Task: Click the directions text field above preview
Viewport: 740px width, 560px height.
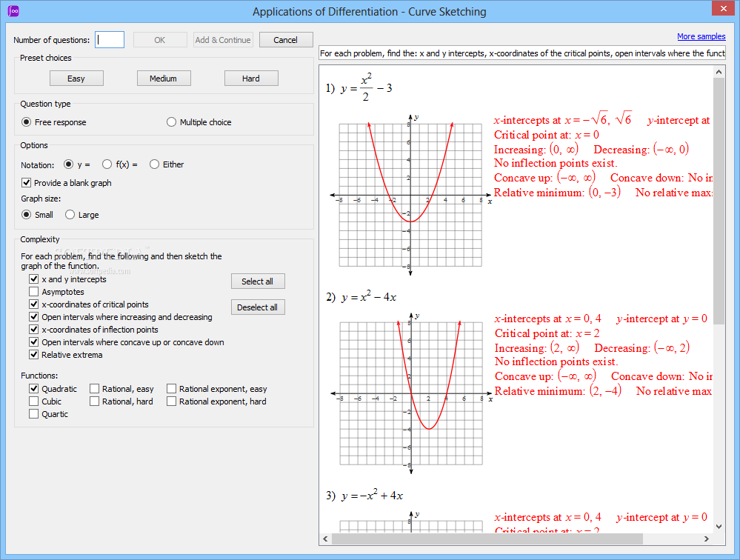Action: click(522, 53)
